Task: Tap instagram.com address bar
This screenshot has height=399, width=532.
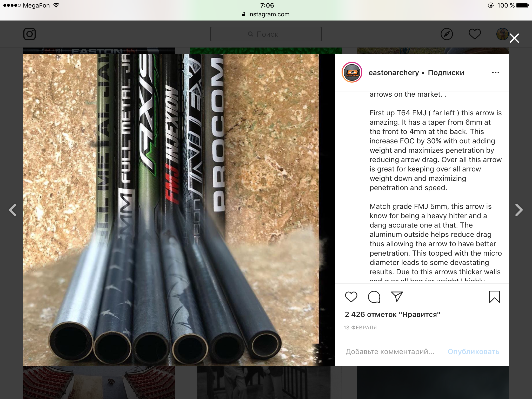Action: pos(266,14)
